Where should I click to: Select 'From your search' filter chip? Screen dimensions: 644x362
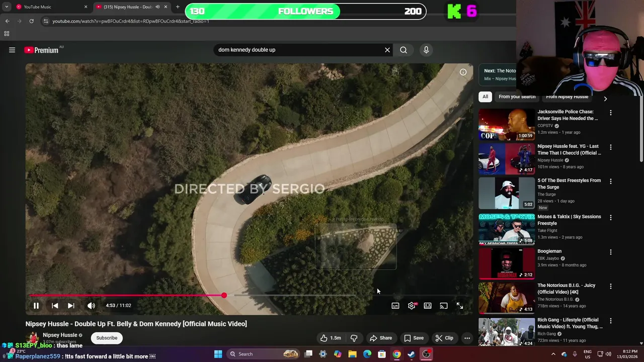517,97
